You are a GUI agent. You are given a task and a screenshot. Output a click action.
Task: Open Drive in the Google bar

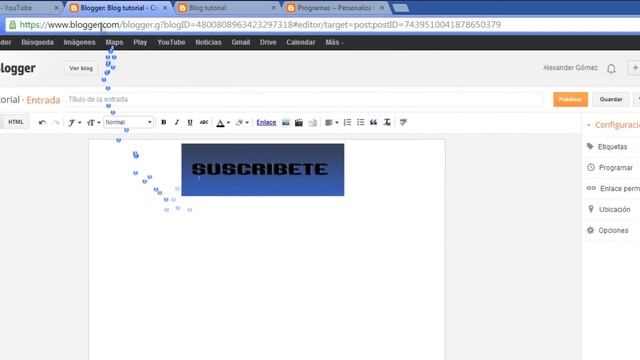[x=268, y=42]
